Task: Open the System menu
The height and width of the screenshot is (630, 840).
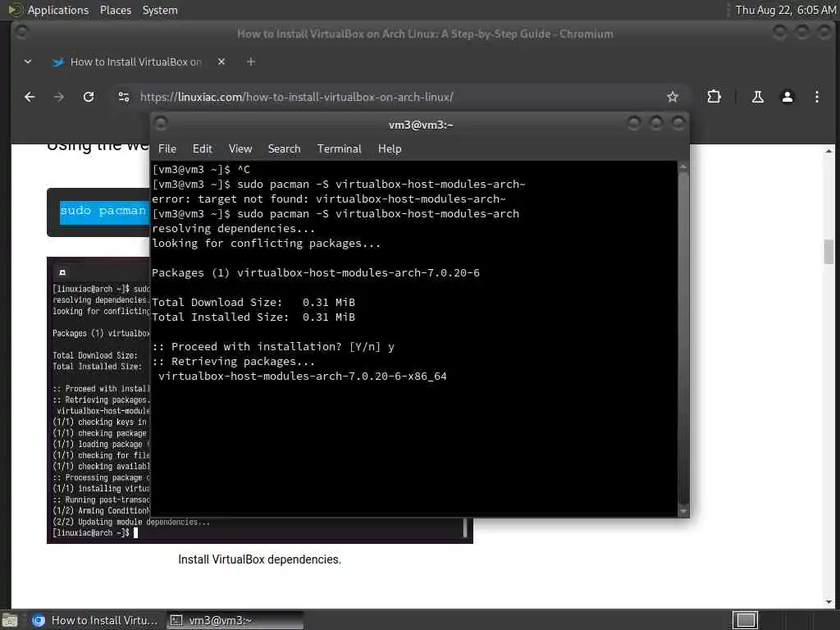Action: [160, 10]
